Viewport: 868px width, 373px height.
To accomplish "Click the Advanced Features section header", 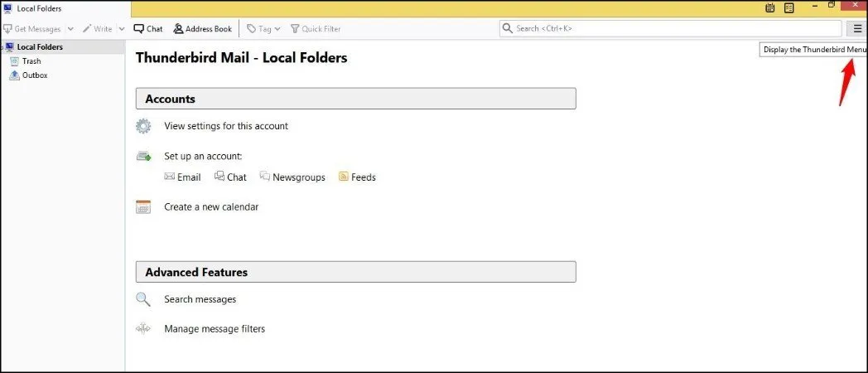I will tap(356, 272).
